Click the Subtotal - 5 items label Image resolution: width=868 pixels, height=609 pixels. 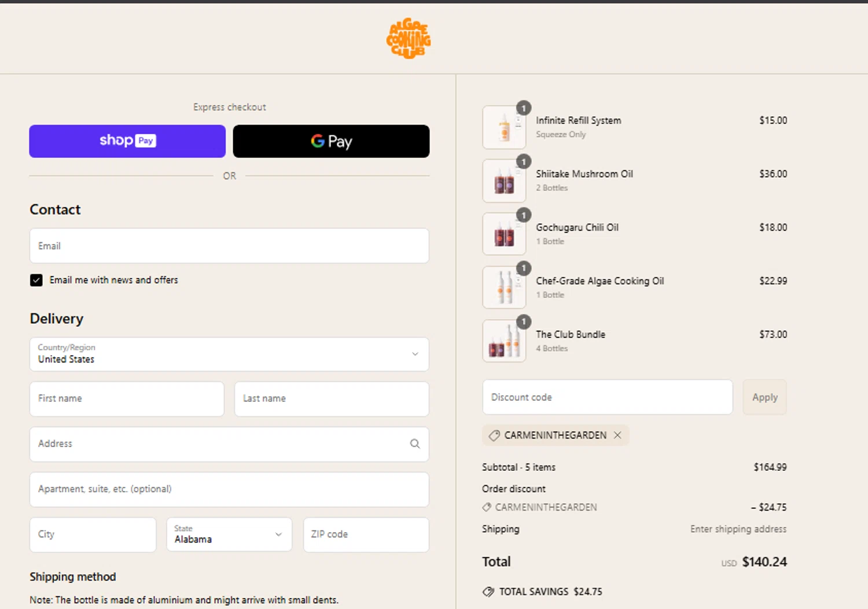[x=518, y=467]
